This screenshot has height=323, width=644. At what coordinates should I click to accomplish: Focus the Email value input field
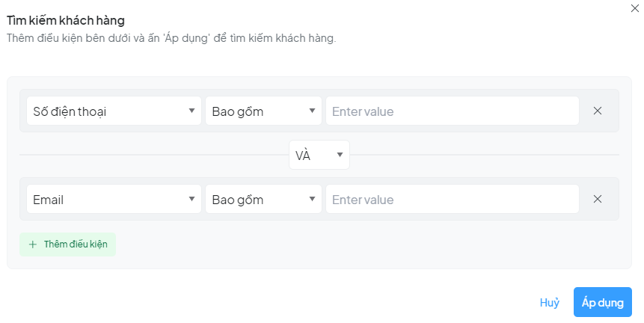coord(452,199)
